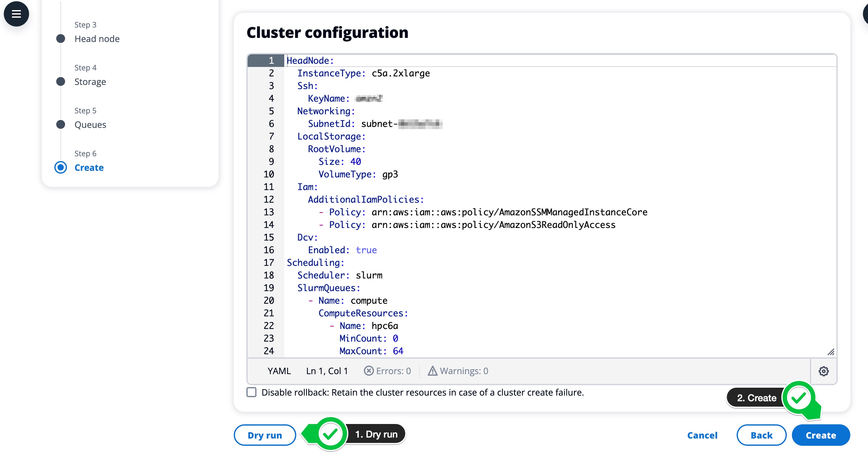Click the hamburger menu icon top-left

(x=16, y=14)
